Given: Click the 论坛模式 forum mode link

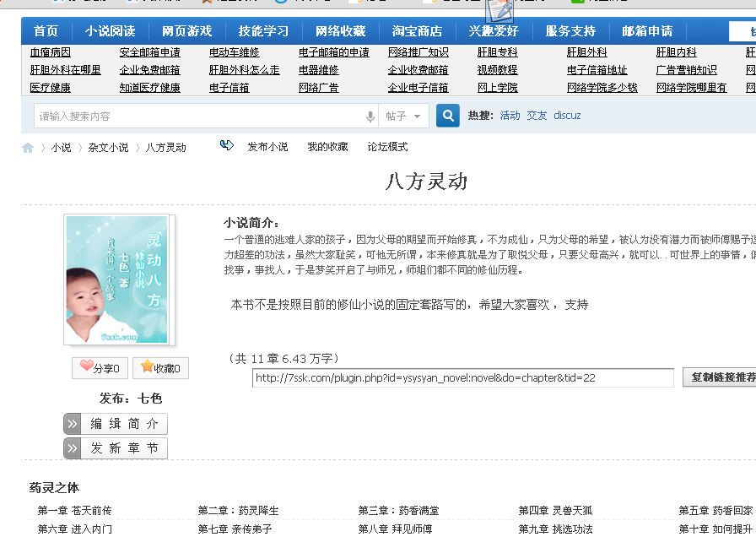Looking at the screenshot, I should tap(387, 147).
